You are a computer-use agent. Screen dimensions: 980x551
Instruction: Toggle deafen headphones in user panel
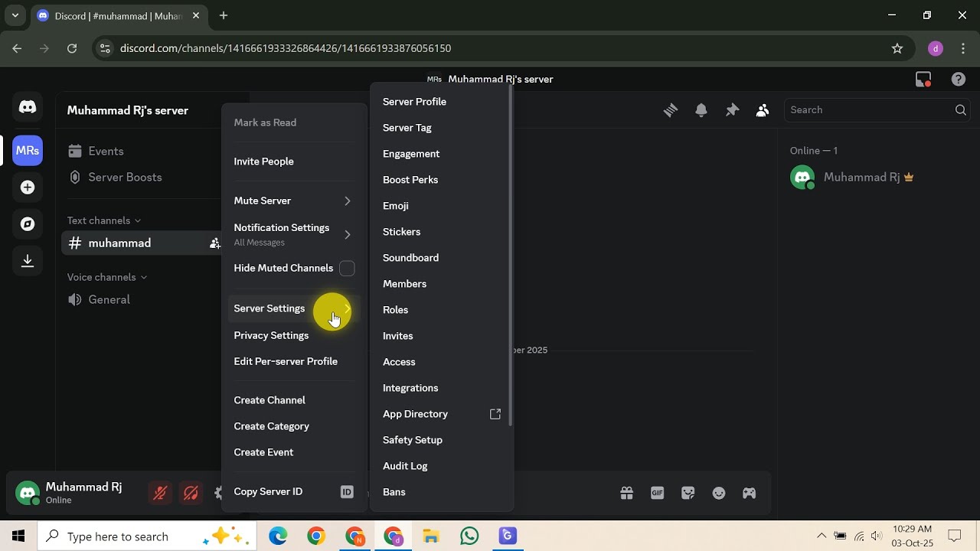[x=191, y=493]
